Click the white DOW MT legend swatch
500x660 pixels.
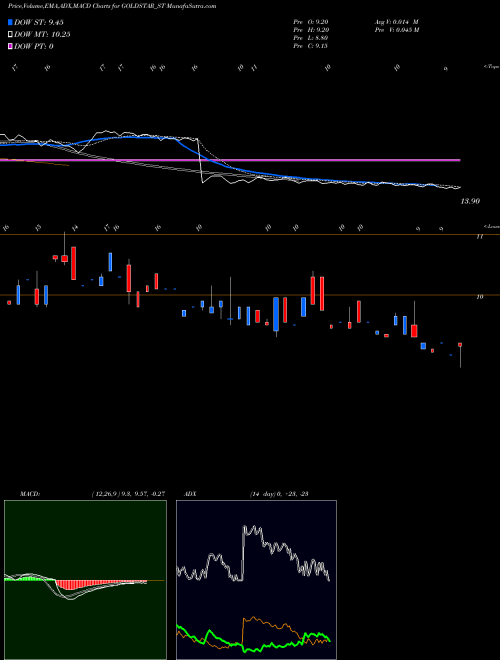(x=10, y=34)
